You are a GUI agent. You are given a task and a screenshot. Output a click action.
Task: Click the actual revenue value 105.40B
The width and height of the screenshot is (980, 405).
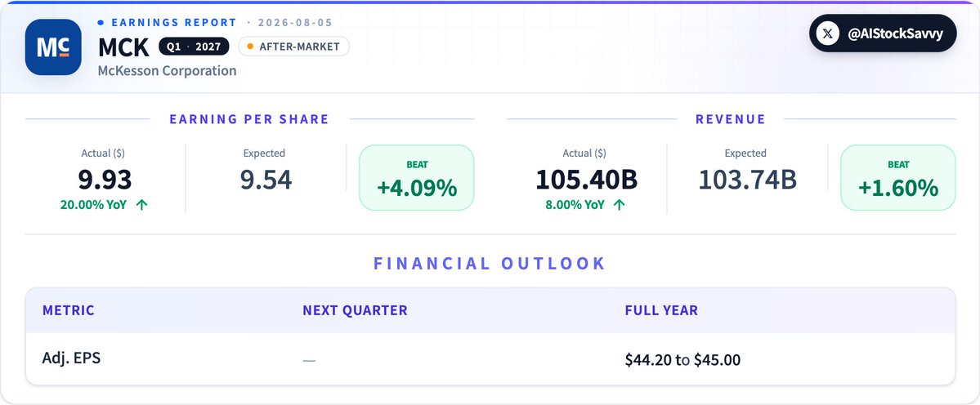[586, 180]
